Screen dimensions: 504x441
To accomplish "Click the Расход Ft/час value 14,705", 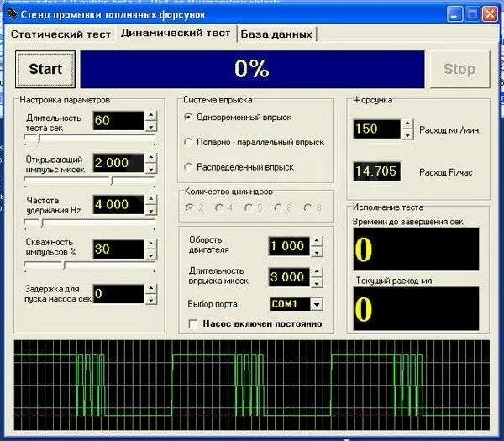I will coord(376,171).
